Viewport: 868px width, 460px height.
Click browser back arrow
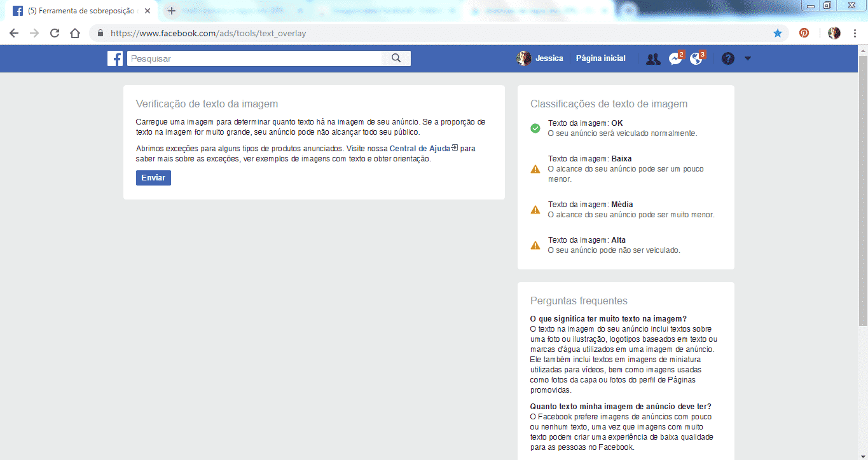pyautogui.click(x=14, y=33)
